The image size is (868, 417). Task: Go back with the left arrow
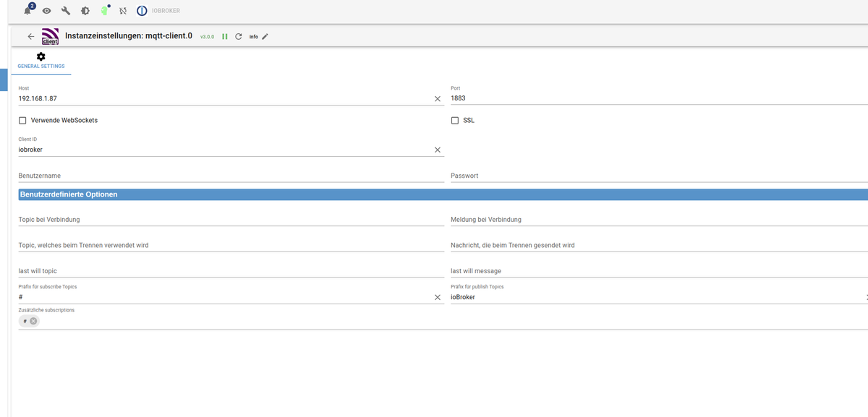(30, 36)
